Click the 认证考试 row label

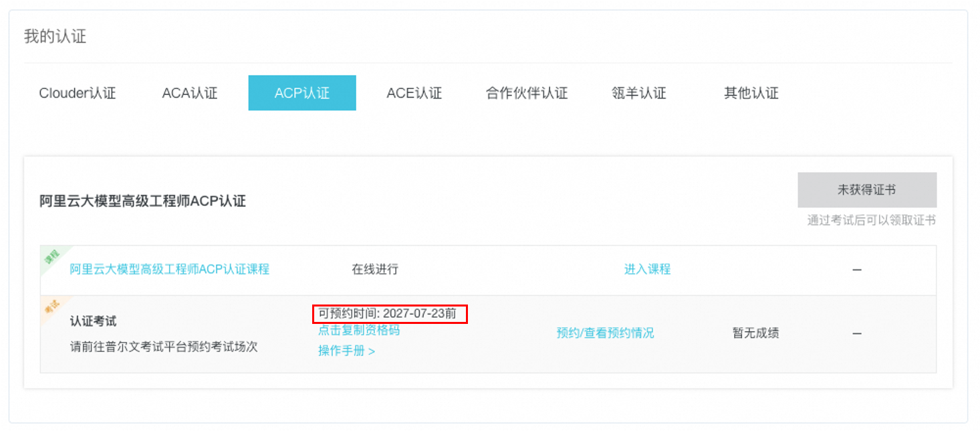(x=93, y=321)
